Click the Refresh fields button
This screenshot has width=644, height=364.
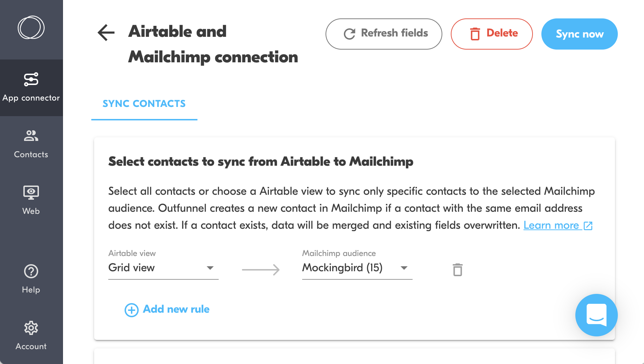pyautogui.click(x=384, y=34)
